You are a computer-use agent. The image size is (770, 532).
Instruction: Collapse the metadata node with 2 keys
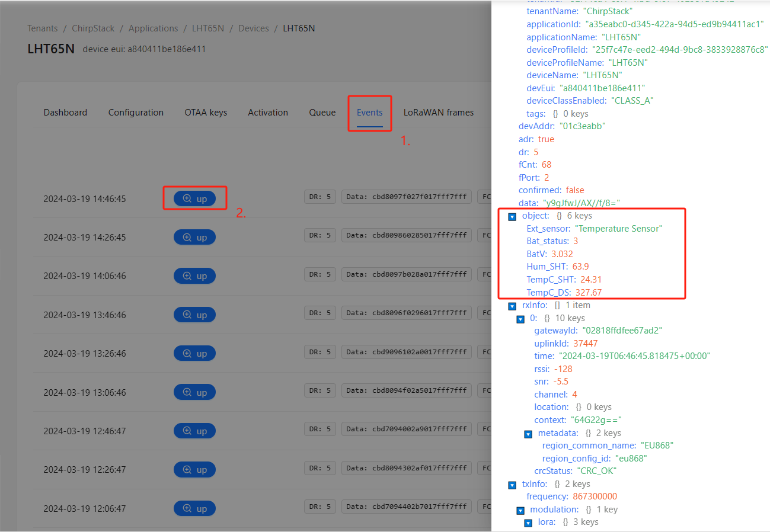(528, 434)
